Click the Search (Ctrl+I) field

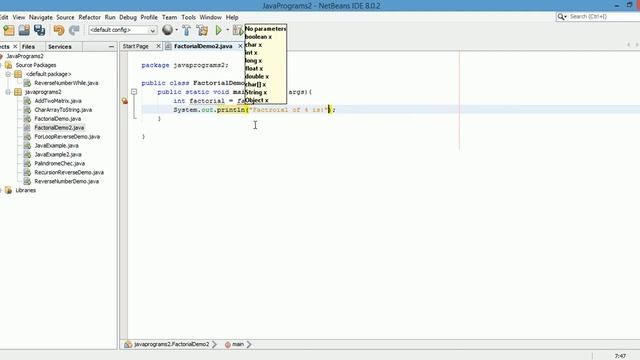(x=604, y=17)
